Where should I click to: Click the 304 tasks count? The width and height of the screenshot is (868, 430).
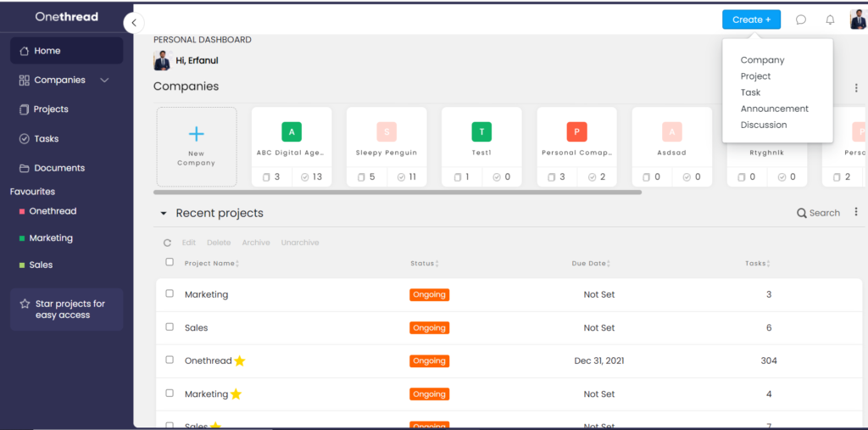tap(768, 360)
